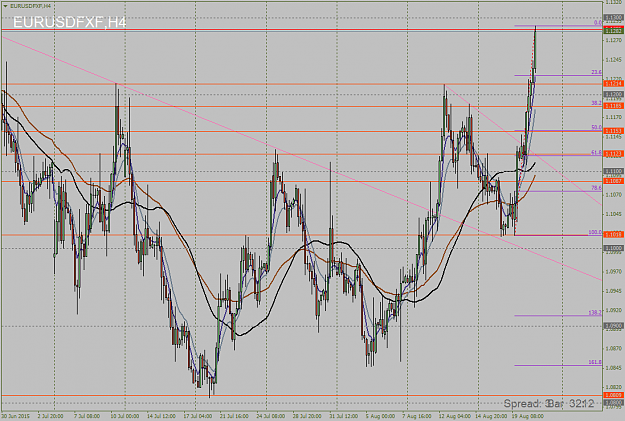This screenshot has width=625, height=421.
Task: Click the orange 1.0809 price level tag
Action: tap(614, 395)
